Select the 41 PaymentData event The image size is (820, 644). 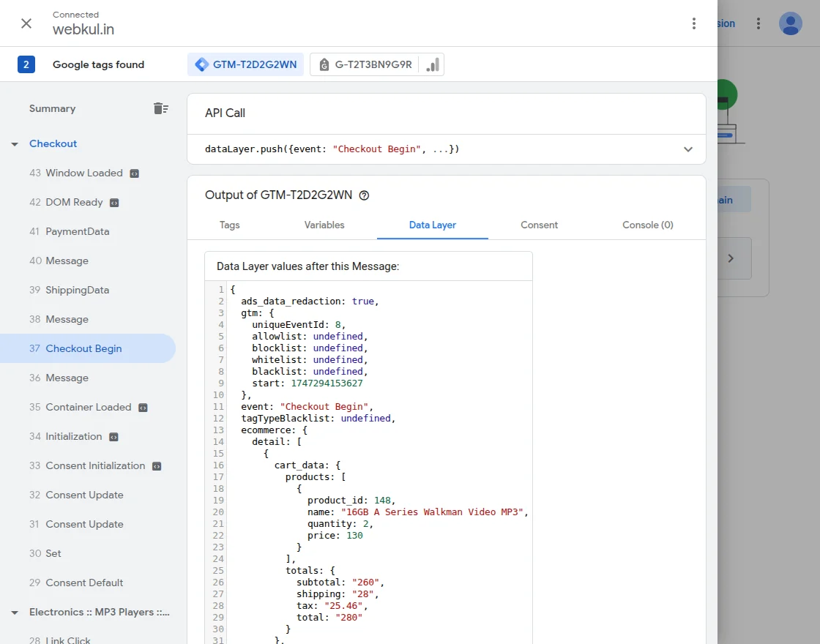[77, 231]
